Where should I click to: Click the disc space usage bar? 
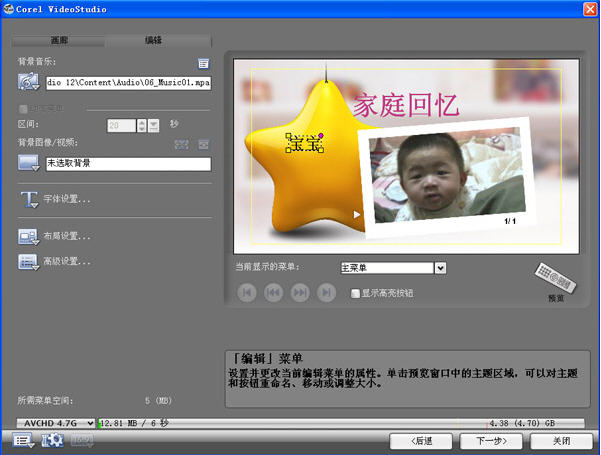click(342, 423)
